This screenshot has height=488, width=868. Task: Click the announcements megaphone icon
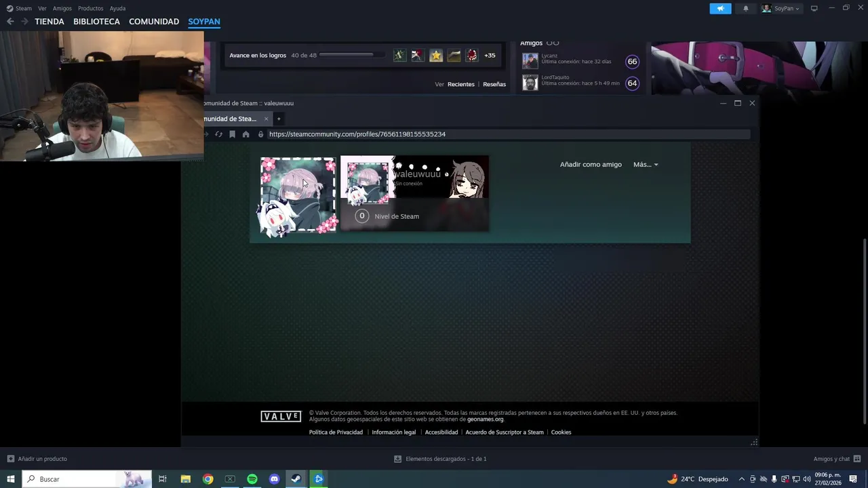point(720,8)
